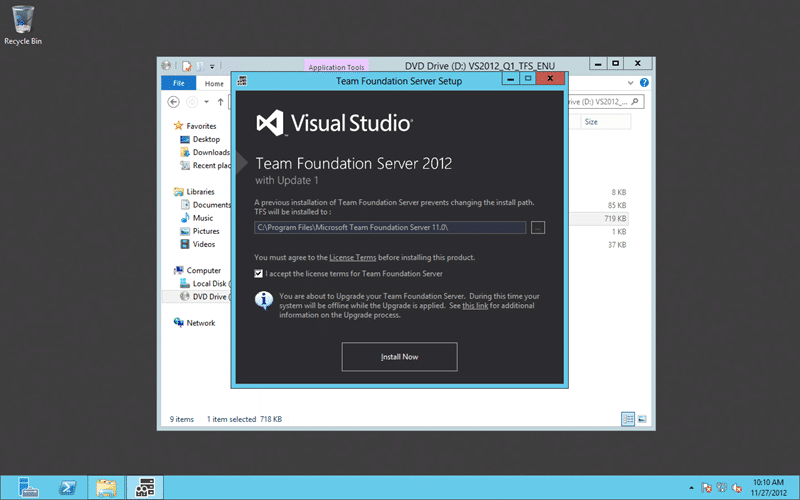Click the Team Foundation Server Setup title icon
The width and height of the screenshot is (800, 500).
click(x=242, y=81)
